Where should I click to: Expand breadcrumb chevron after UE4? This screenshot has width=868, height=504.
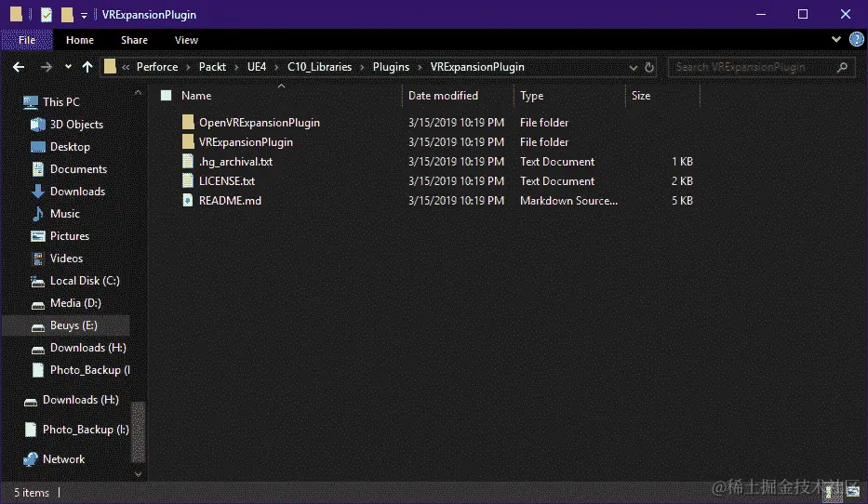coord(276,68)
